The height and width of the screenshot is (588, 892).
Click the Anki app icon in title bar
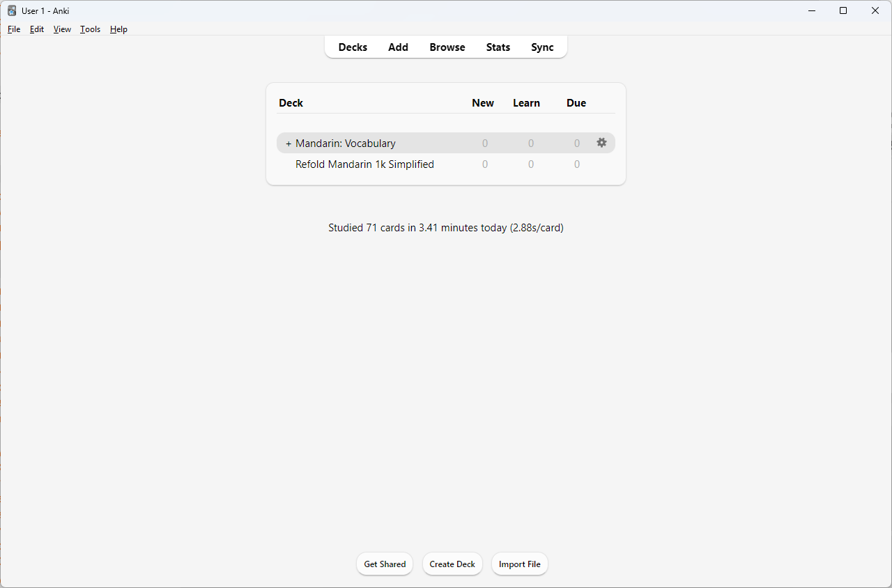(x=12, y=10)
